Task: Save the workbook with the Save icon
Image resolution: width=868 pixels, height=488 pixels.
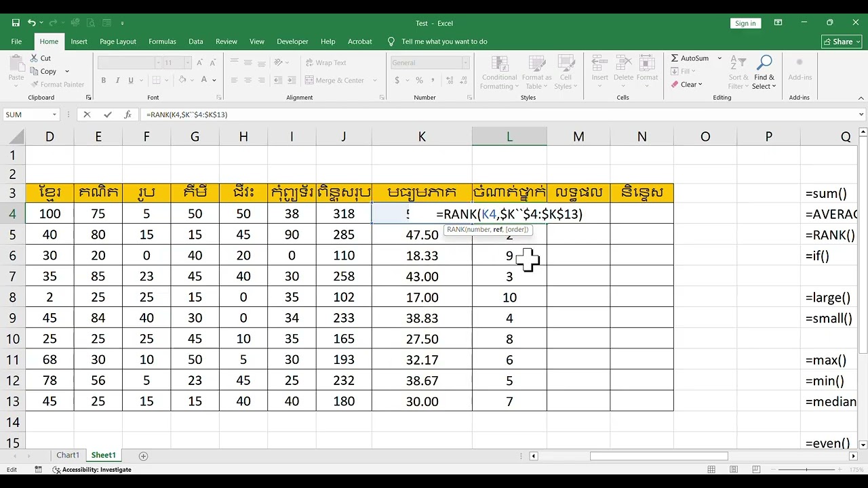Action: click(x=16, y=23)
